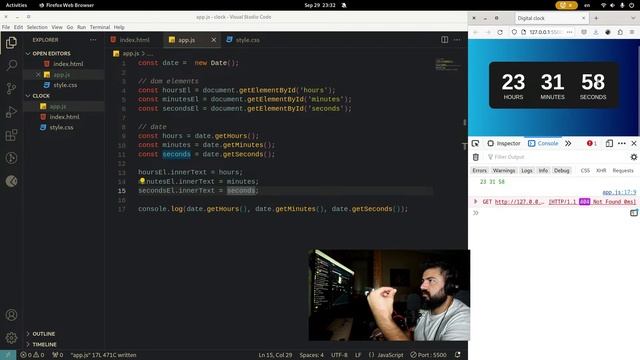Toggle responsive design mode icon
Viewport: 640px width, 360px height.
[609, 143]
